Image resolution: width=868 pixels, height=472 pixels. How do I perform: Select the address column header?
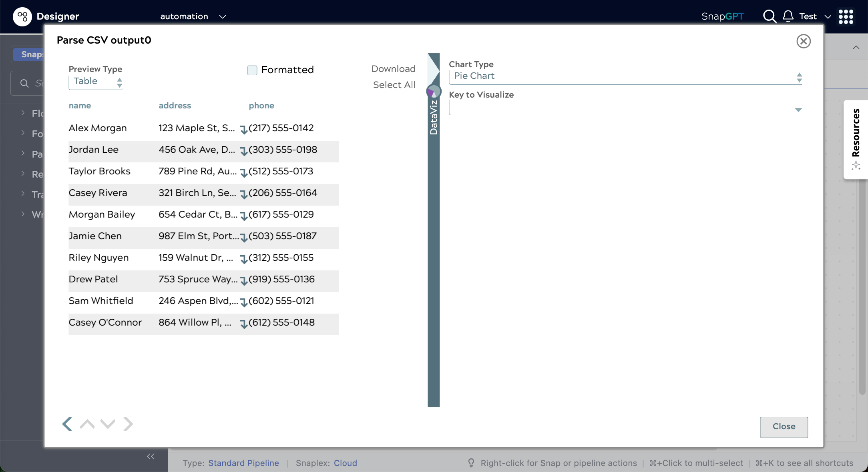(175, 106)
